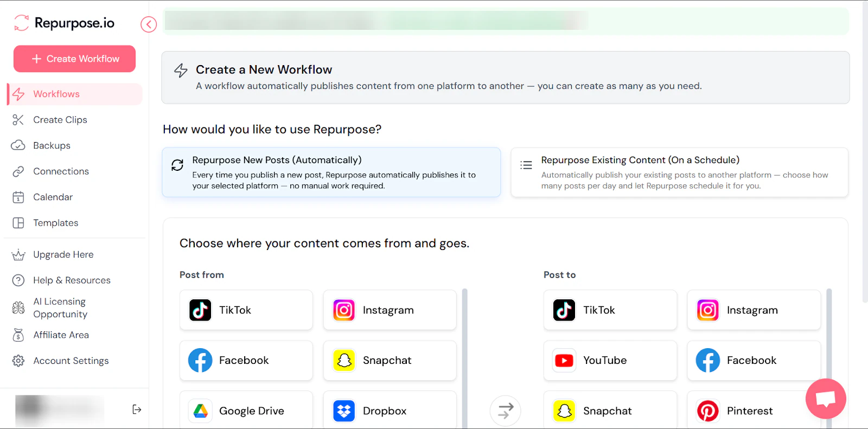The height and width of the screenshot is (429, 868).
Task: Choose Facebook under Post from
Action: click(246, 360)
